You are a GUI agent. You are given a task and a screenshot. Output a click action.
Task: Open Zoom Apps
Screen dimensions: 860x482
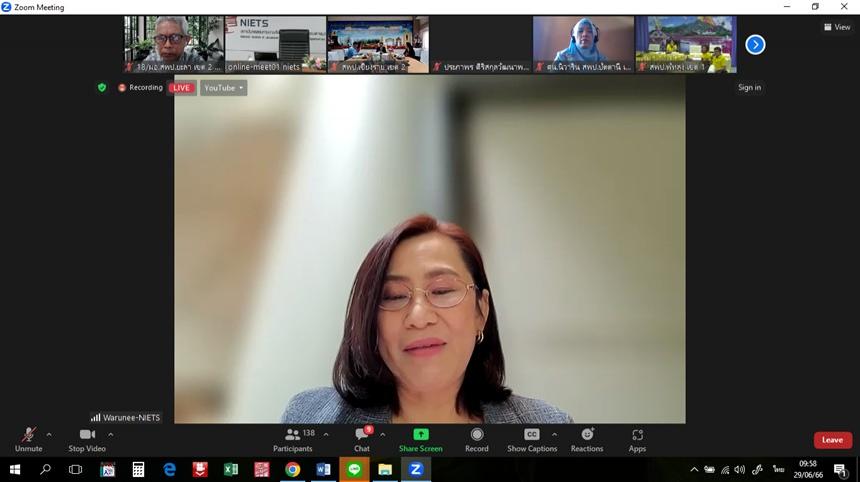[637, 440]
